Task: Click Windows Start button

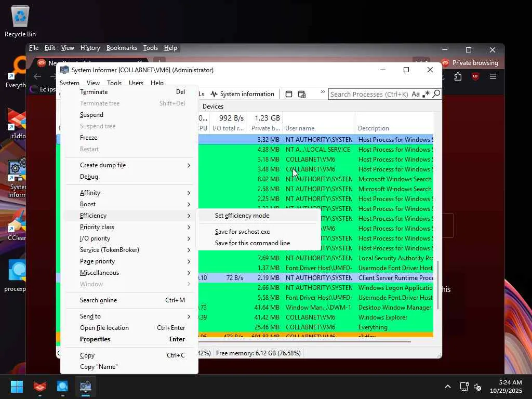Action: pyautogui.click(x=17, y=387)
